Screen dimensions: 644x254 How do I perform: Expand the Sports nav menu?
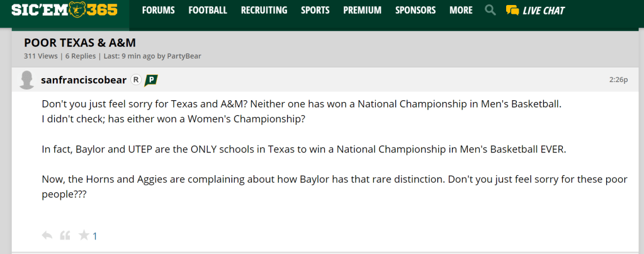click(315, 10)
